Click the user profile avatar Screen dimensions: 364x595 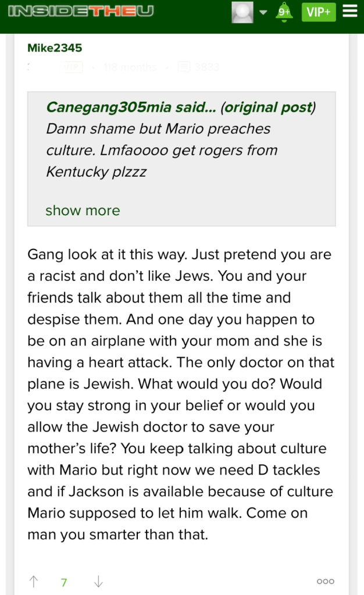pos(242,12)
